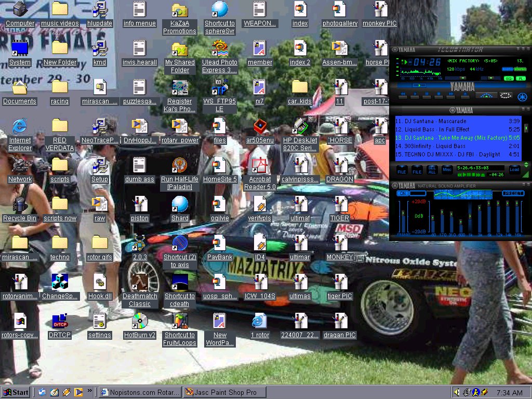The height and width of the screenshot is (399, 532).
Task: Launch the Shortcut to FruityLoops icon
Action: tap(179, 321)
